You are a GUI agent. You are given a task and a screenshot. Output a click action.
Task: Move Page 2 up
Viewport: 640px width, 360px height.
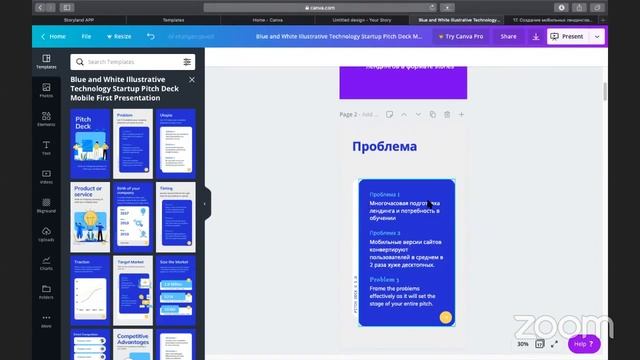[x=404, y=115]
